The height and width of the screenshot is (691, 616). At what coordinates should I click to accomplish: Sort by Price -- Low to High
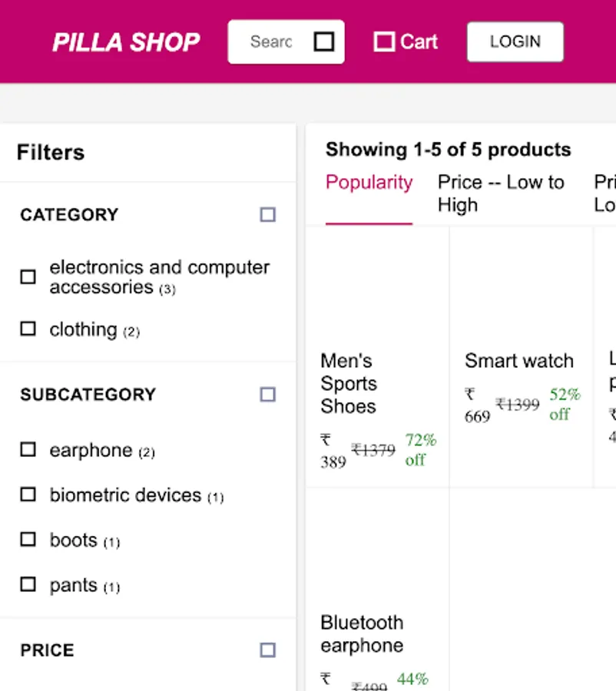pyautogui.click(x=501, y=193)
